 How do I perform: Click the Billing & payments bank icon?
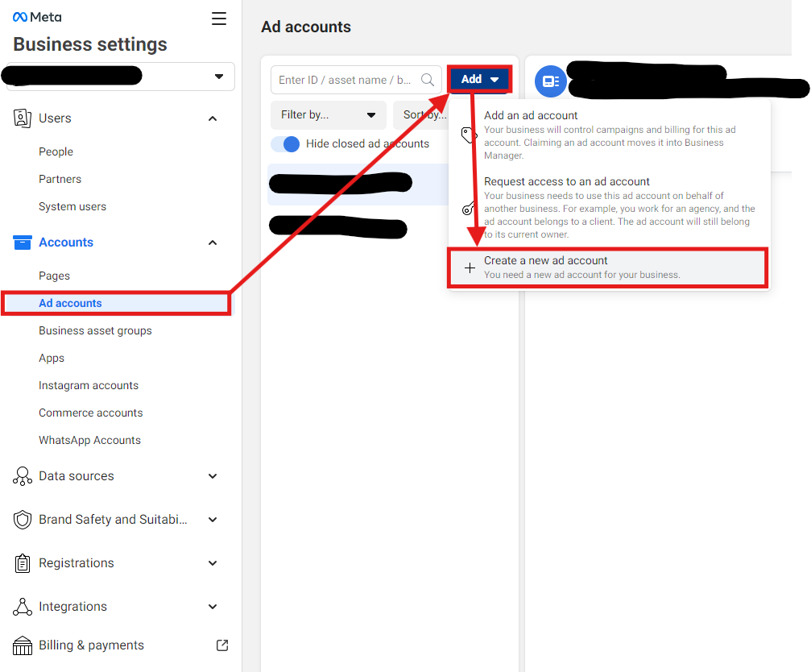tap(23, 645)
